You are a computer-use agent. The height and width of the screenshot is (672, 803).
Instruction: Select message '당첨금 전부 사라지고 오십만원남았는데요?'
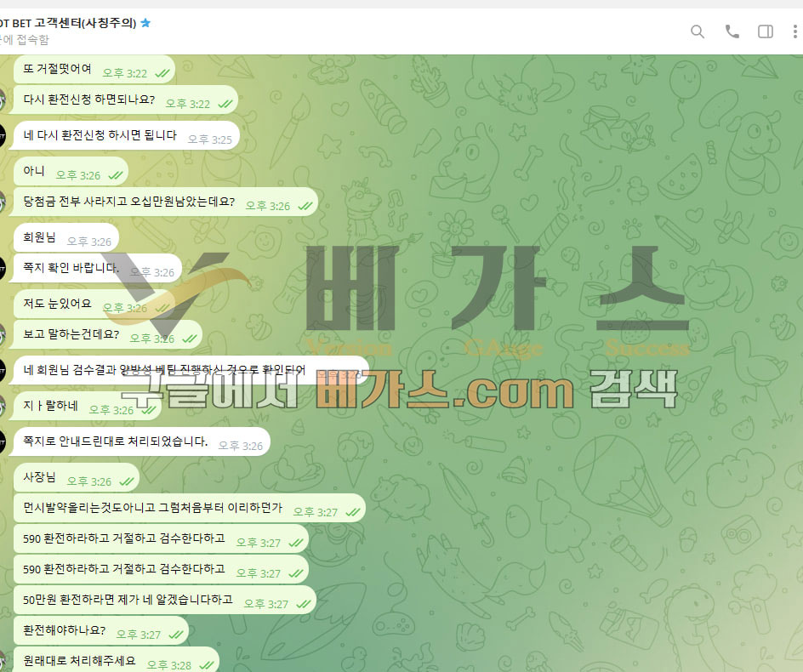pyautogui.click(x=165, y=202)
